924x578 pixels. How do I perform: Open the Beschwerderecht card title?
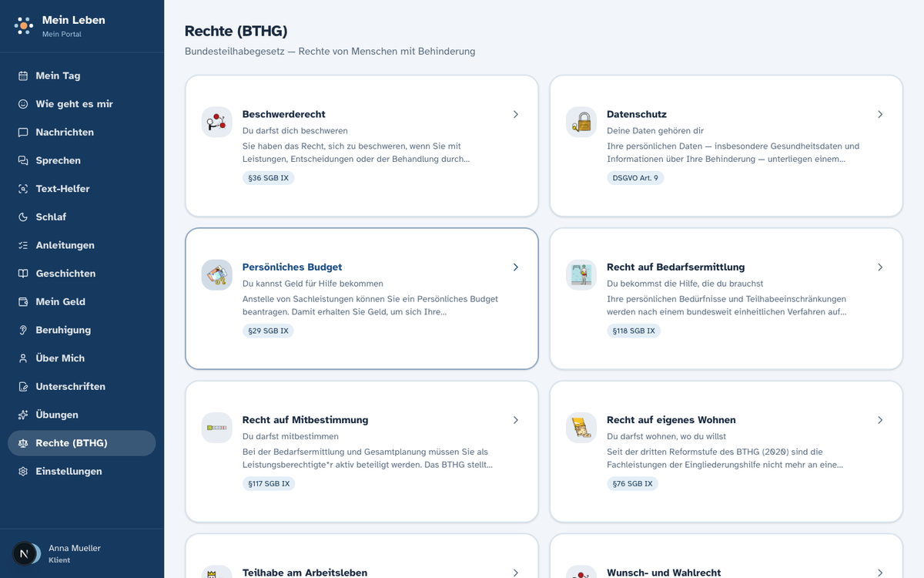(x=284, y=114)
